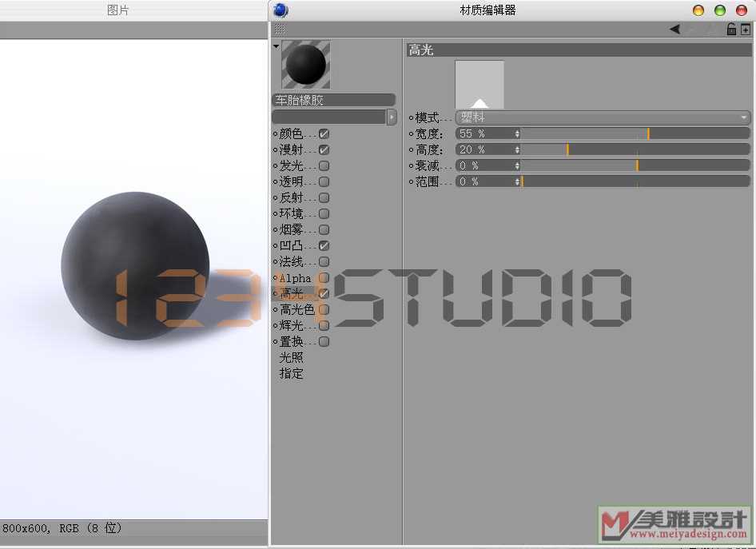Click the 宽度 value field showing 55 %
This screenshot has height=549, width=756.
(484, 133)
